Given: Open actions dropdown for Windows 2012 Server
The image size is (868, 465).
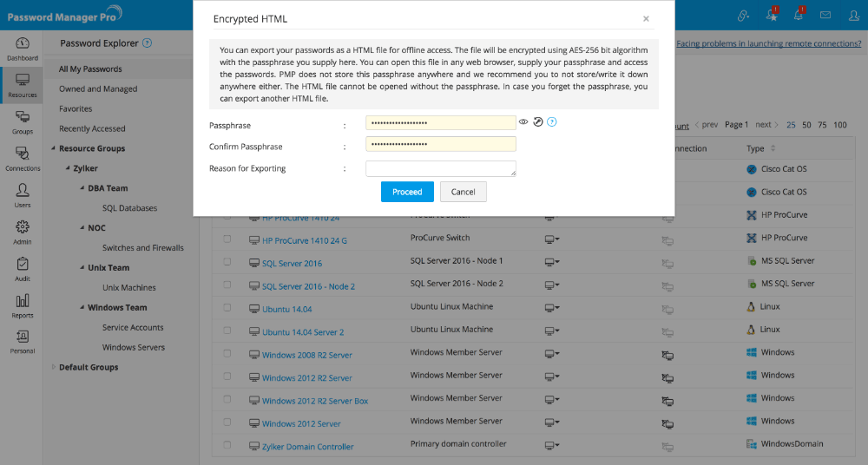Looking at the screenshot, I should coord(551,423).
